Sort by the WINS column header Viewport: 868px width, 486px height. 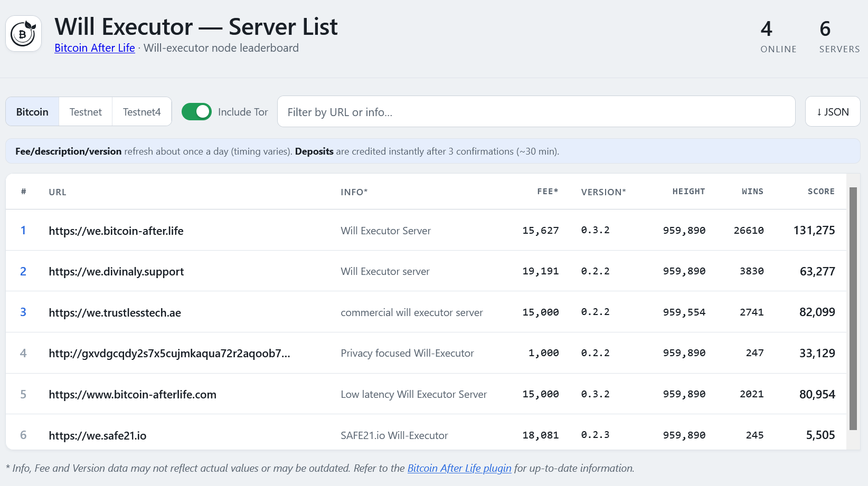(752, 192)
